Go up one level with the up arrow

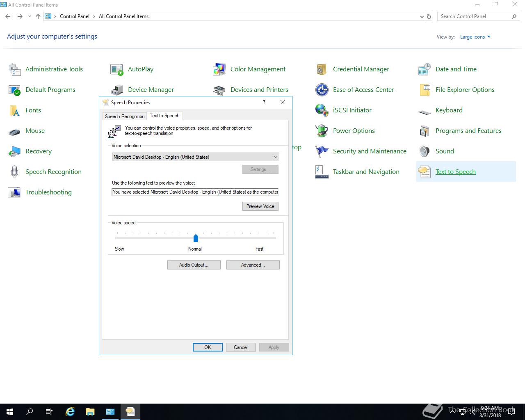(x=38, y=16)
